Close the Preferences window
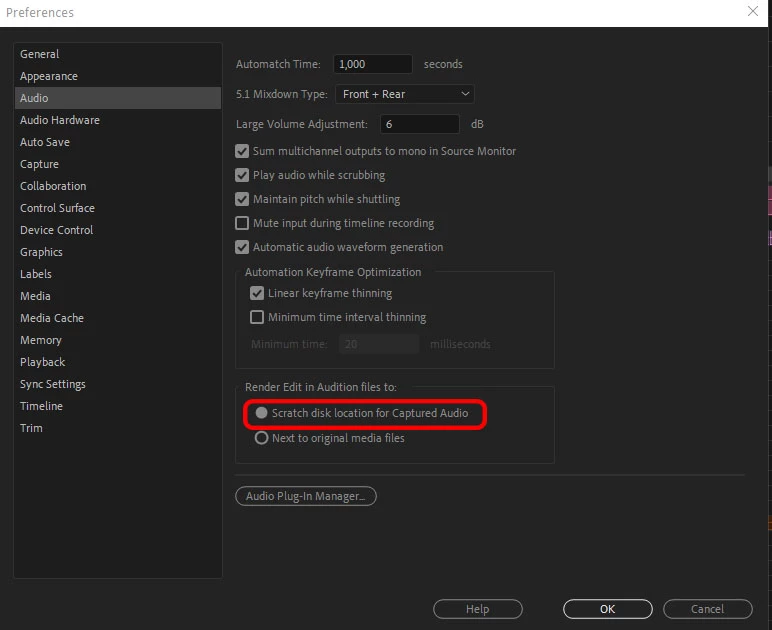Screen dimensions: 772x630 (753, 11)
